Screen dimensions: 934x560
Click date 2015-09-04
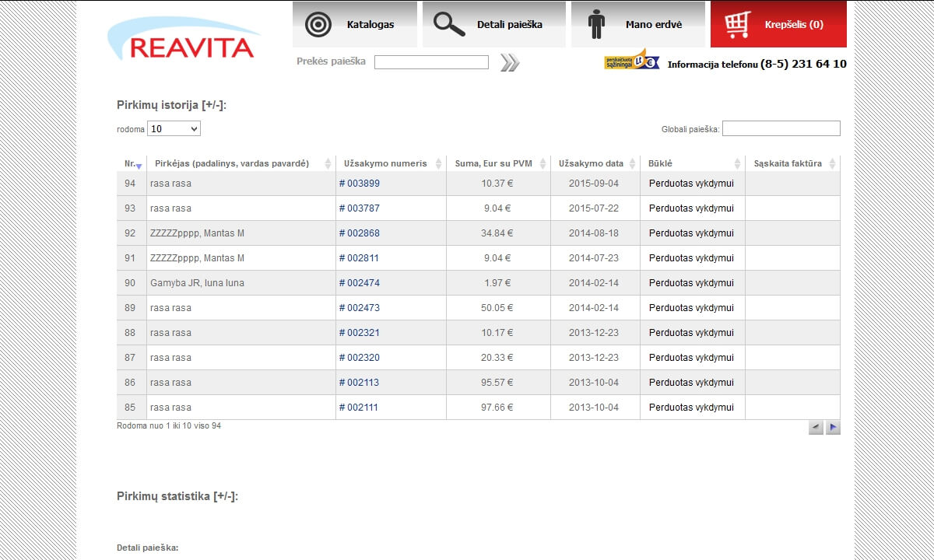click(594, 184)
